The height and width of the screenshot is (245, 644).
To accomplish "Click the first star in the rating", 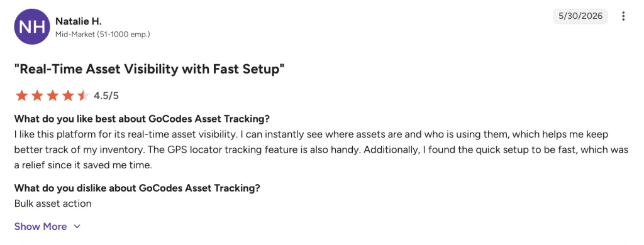I will coord(21,96).
